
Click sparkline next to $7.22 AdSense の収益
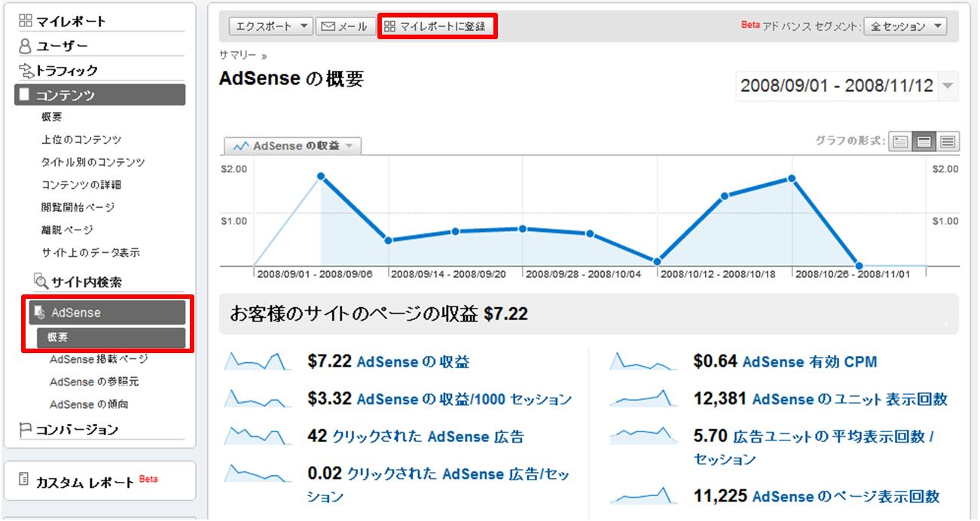click(258, 361)
